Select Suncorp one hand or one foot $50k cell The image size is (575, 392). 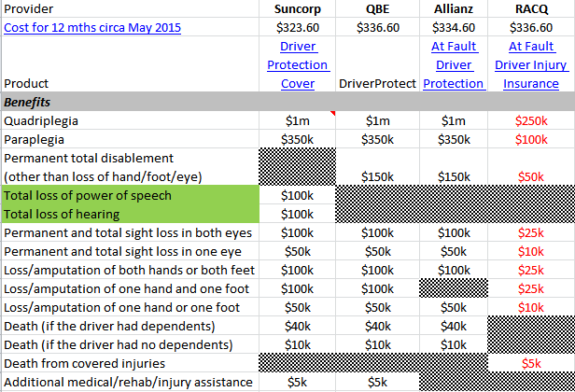(x=298, y=308)
